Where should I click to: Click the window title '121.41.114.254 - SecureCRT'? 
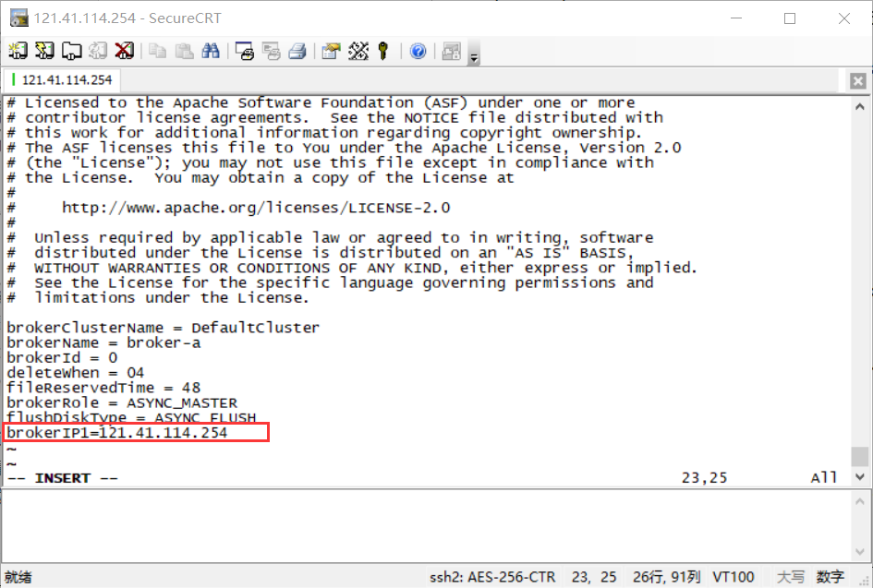point(127,18)
